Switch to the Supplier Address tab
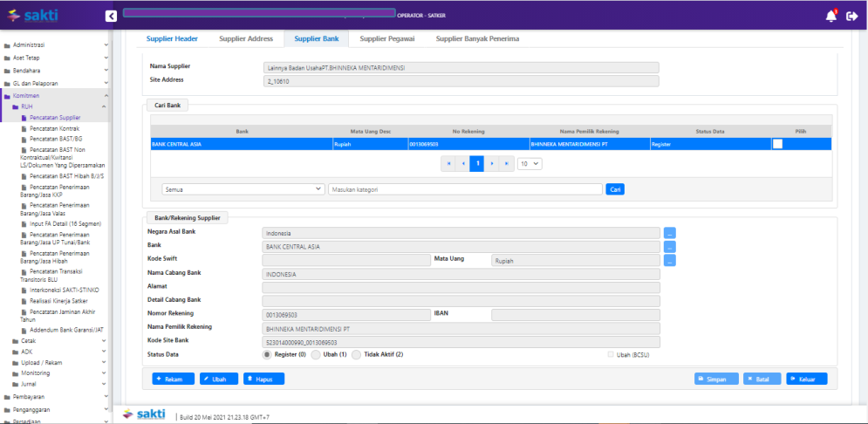Image resolution: width=868 pixels, height=424 pixels. pos(246,38)
